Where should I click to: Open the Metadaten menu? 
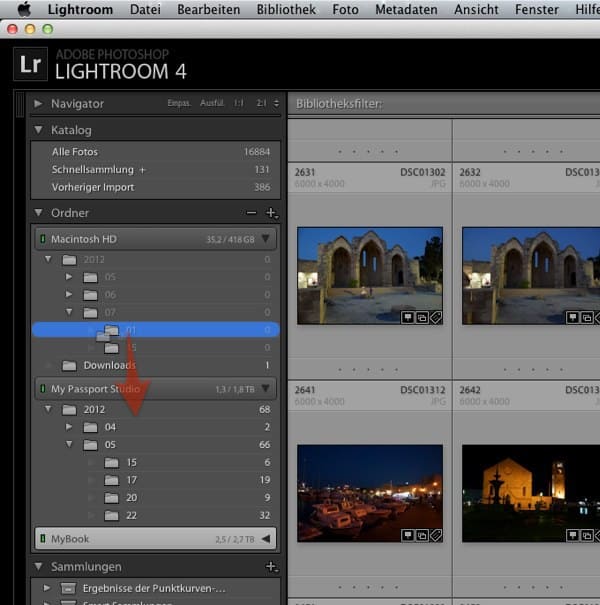[x=406, y=9]
